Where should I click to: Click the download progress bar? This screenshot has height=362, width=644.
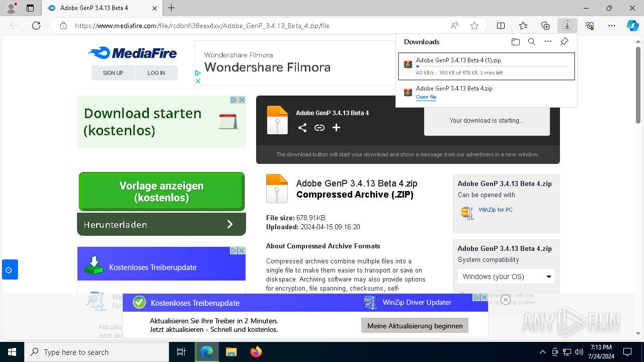click(493, 66)
